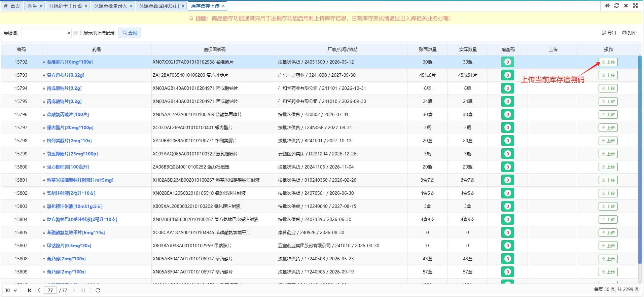This screenshot has width=644, height=297.
Task: Close the 住院护士工作台 tab
Action: pos(86,6)
